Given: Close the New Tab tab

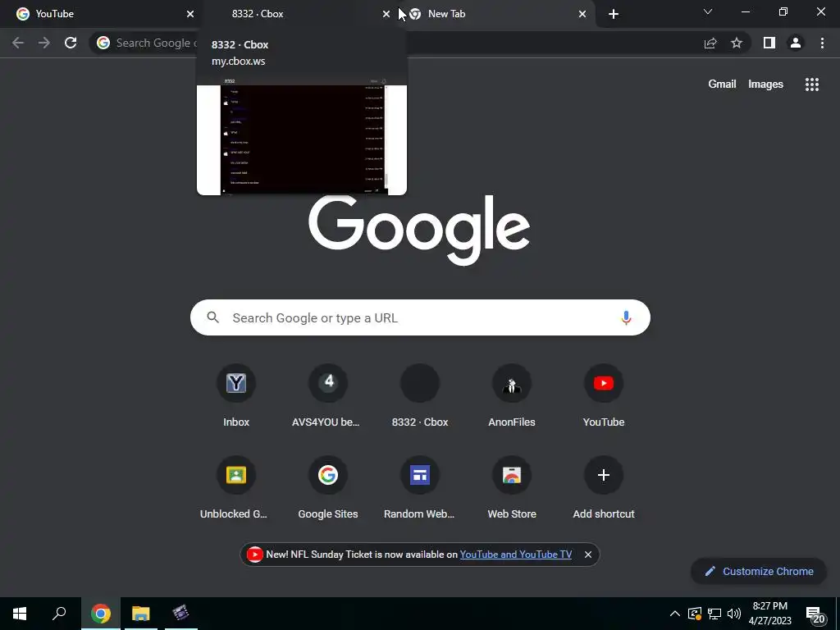Looking at the screenshot, I should coord(582,14).
